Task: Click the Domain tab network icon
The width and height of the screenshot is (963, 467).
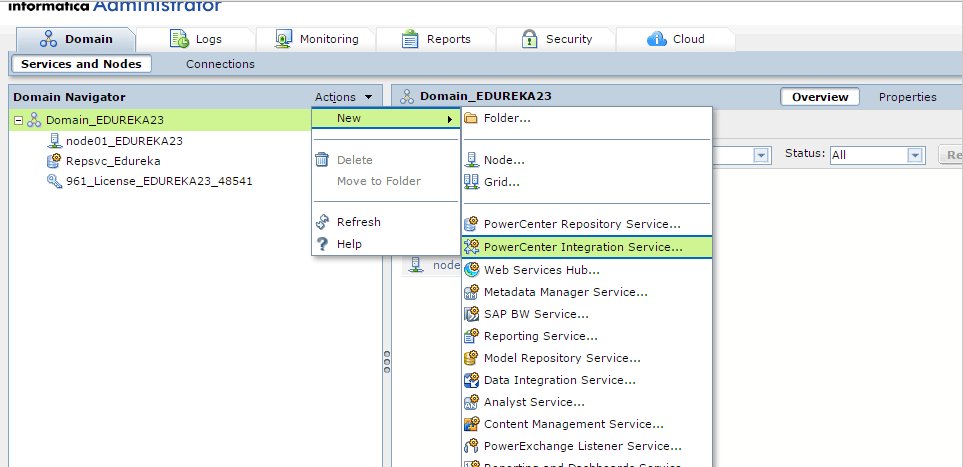Action: click(x=48, y=39)
